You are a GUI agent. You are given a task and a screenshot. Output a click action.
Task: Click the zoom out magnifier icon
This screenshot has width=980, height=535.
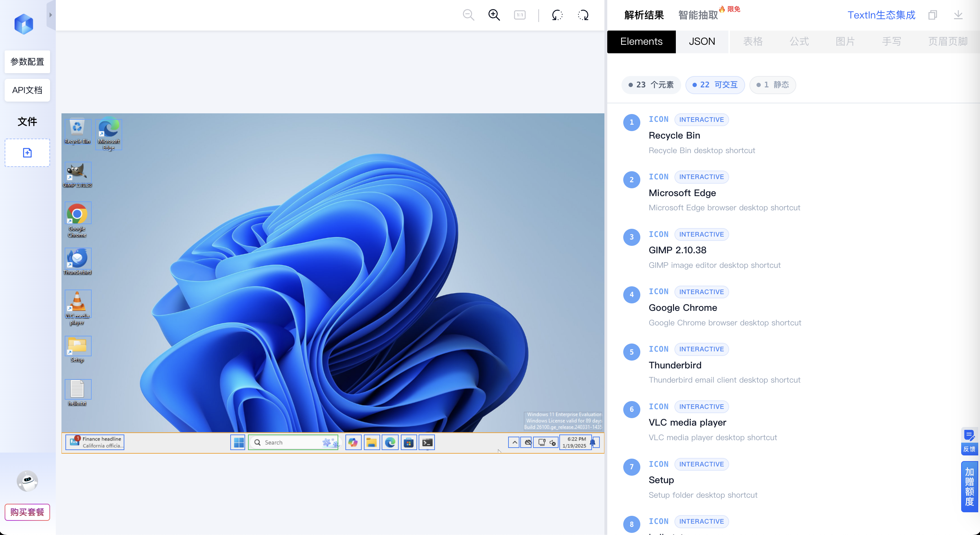click(468, 15)
